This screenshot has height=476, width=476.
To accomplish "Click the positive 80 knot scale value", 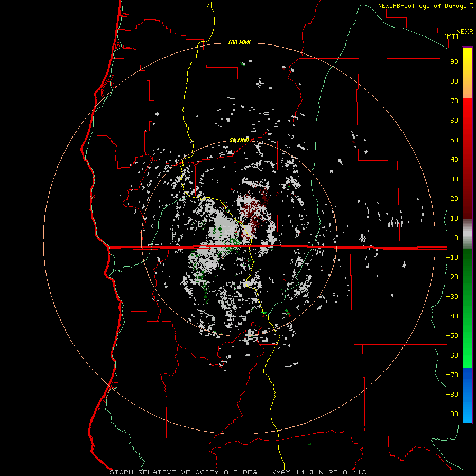I will pyautogui.click(x=454, y=81).
